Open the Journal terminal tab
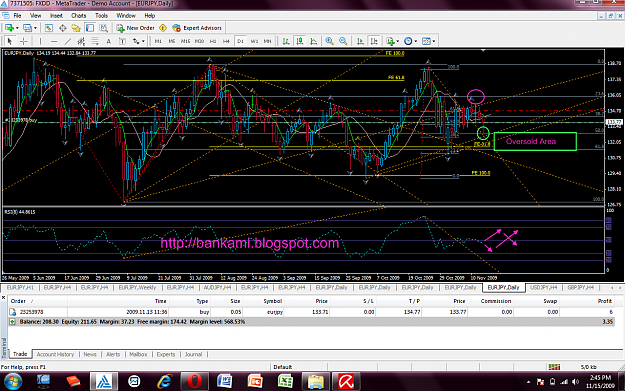The height and width of the screenshot is (391, 625). [193, 354]
